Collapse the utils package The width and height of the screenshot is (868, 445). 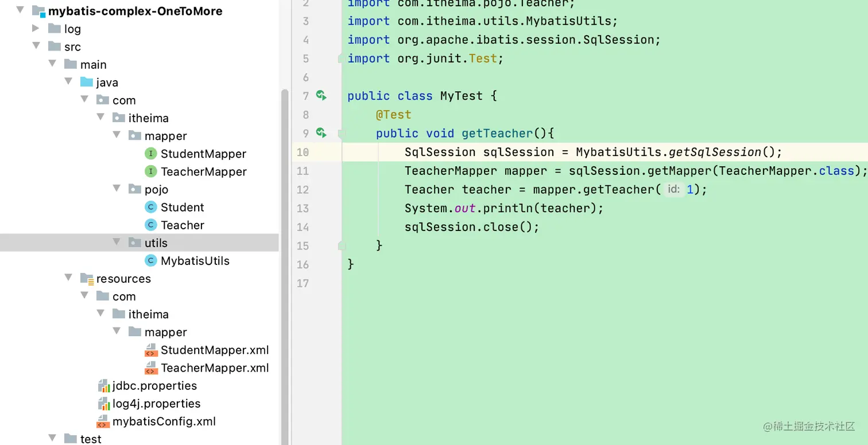(x=117, y=242)
